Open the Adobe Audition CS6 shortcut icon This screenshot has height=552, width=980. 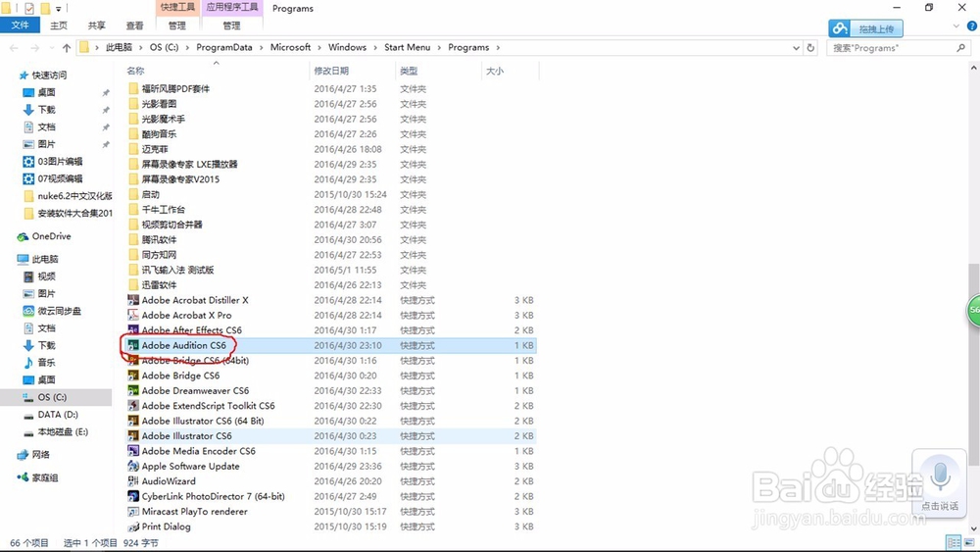click(x=133, y=345)
